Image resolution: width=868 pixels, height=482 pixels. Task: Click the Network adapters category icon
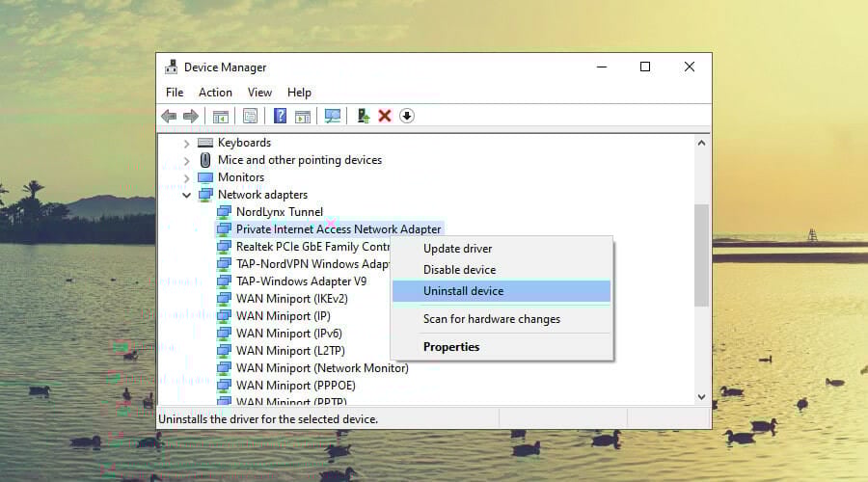click(x=205, y=195)
